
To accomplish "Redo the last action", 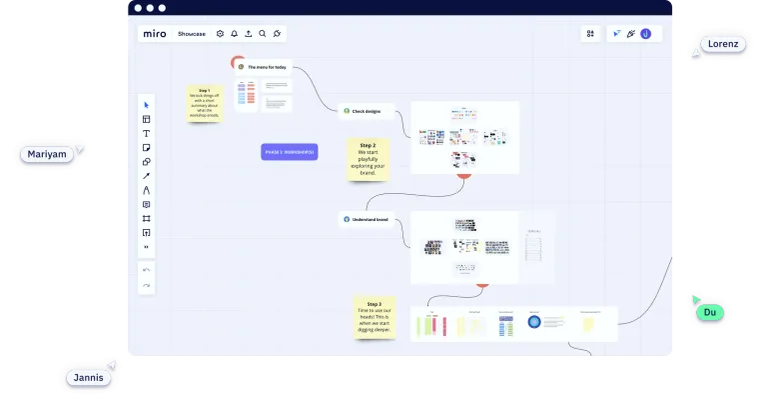I will [146, 285].
